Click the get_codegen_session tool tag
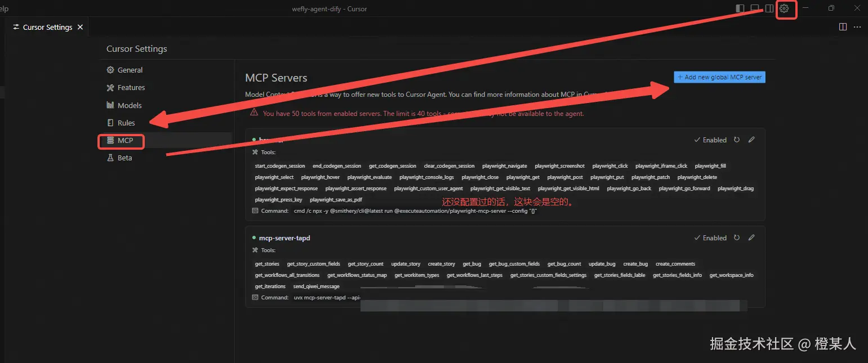The width and height of the screenshot is (868, 363). (393, 166)
